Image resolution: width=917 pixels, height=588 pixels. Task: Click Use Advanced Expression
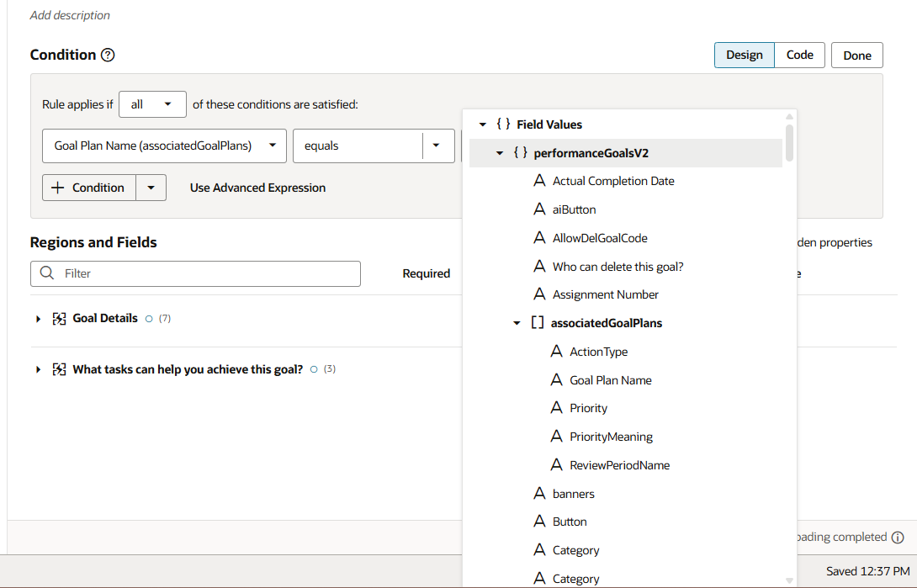pos(258,188)
